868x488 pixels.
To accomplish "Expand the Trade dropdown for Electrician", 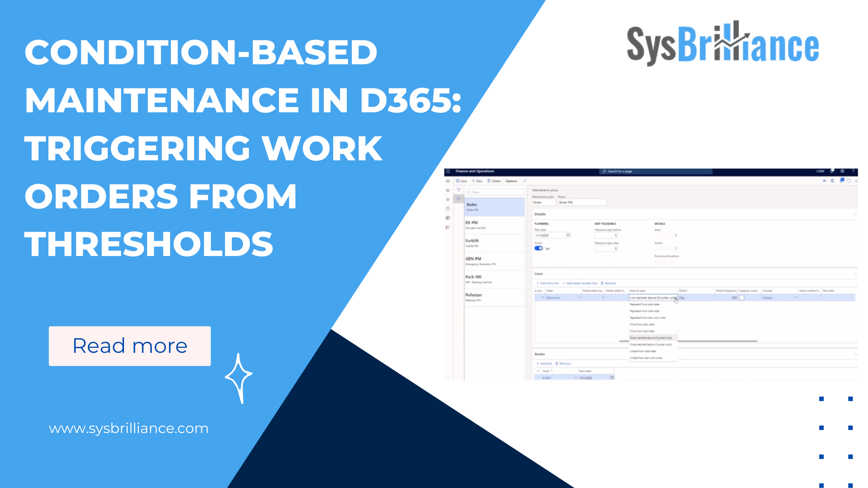I will coord(579,297).
